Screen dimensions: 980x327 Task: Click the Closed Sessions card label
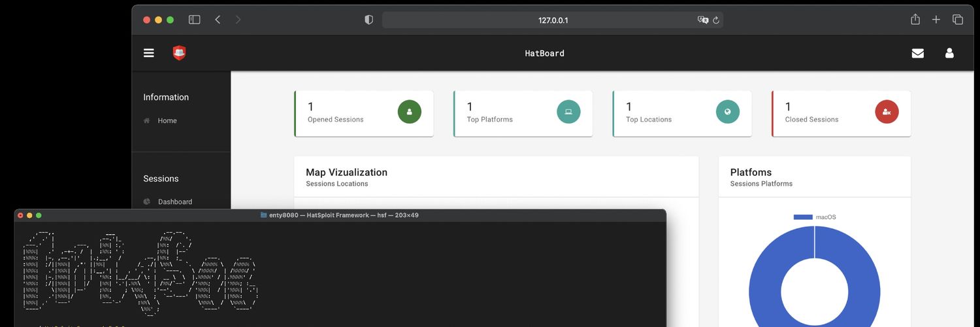[812, 120]
